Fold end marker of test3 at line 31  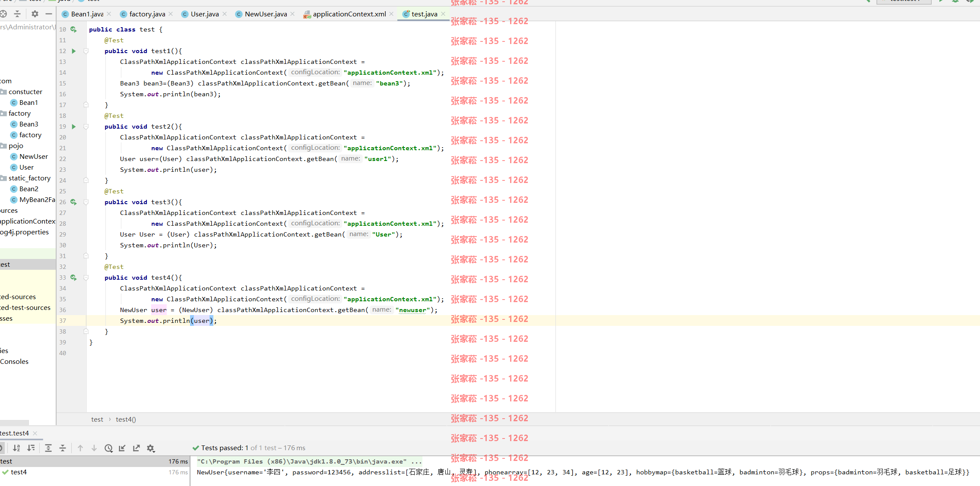point(86,256)
